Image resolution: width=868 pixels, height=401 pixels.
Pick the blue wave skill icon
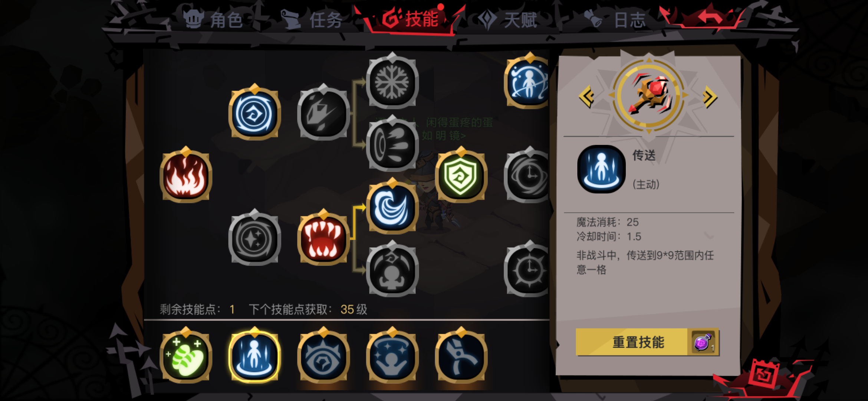[x=392, y=206]
